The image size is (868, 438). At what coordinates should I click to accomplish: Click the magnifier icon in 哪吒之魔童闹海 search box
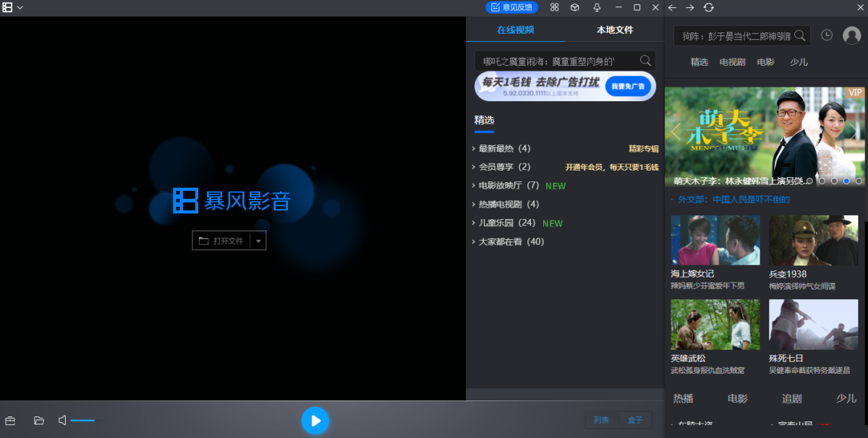(x=645, y=61)
